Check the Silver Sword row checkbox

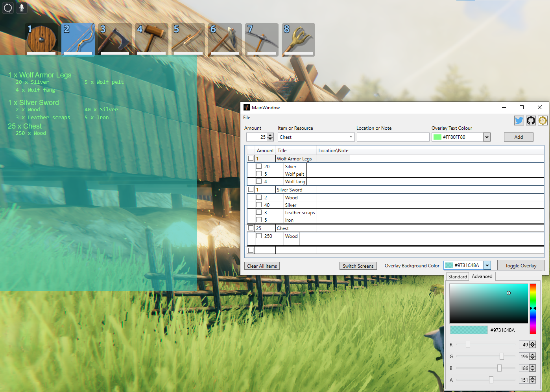point(251,190)
